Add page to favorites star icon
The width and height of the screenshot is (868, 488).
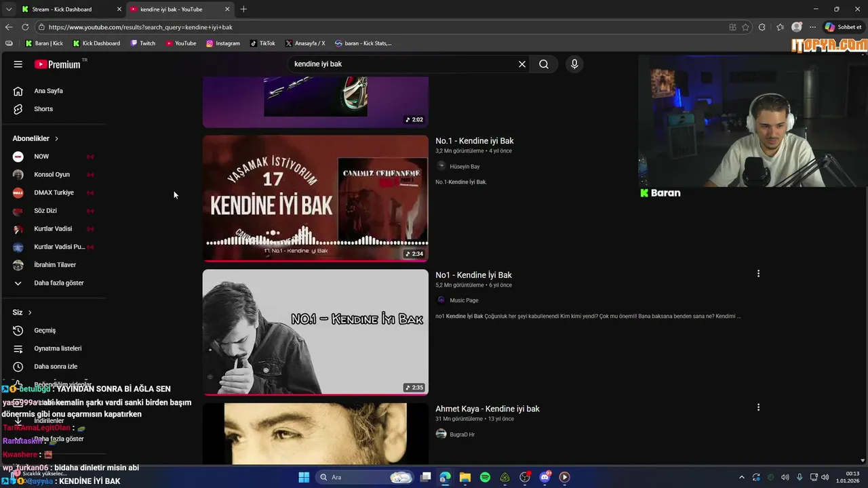pos(745,27)
